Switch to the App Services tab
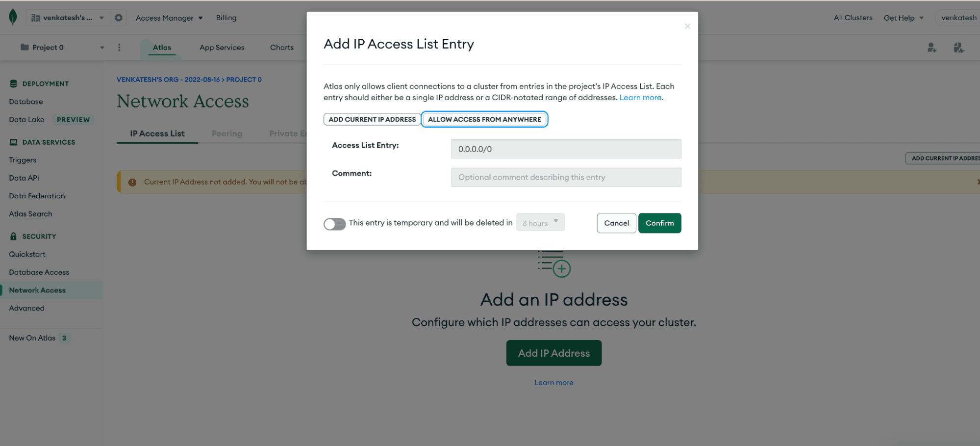980x446 pixels. (222, 48)
